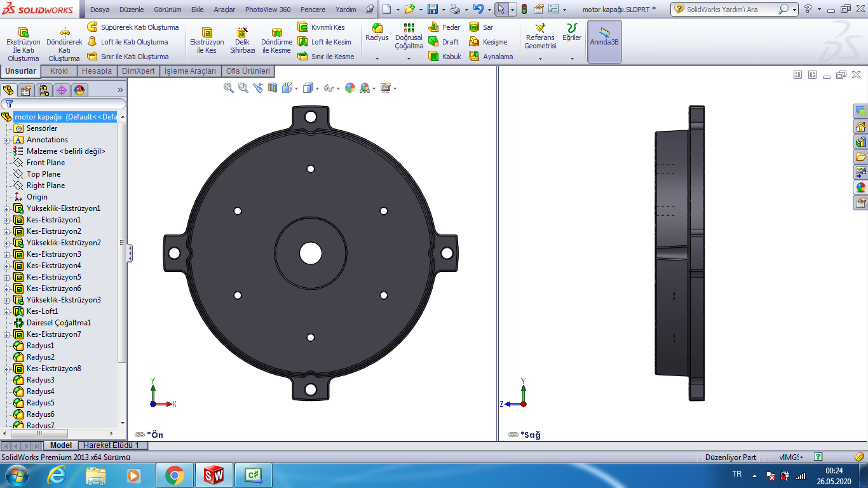Click Kıvrımlı Kes tool
Image resolution: width=868 pixels, height=488 pixels.
(322, 27)
